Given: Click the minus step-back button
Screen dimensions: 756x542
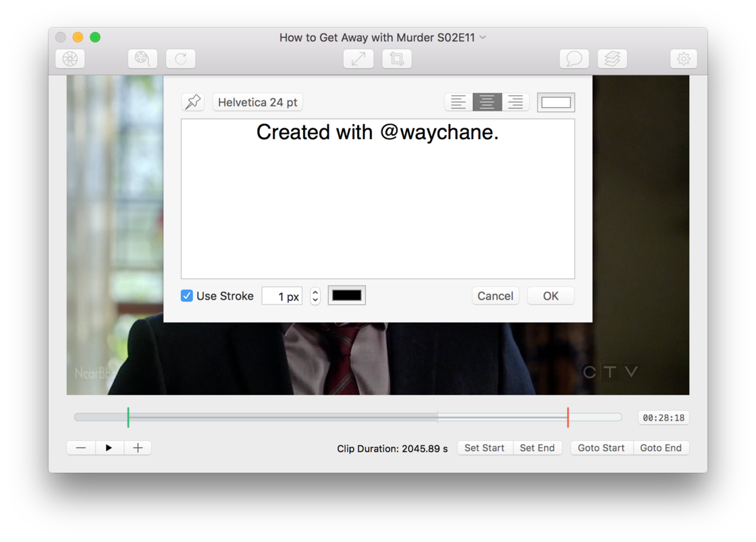Looking at the screenshot, I should (x=81, y=448).
